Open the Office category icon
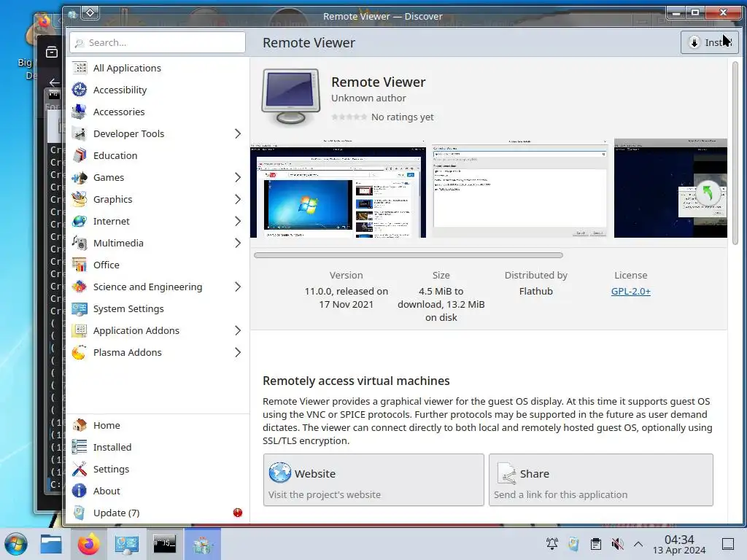 [x=80, y=265]
